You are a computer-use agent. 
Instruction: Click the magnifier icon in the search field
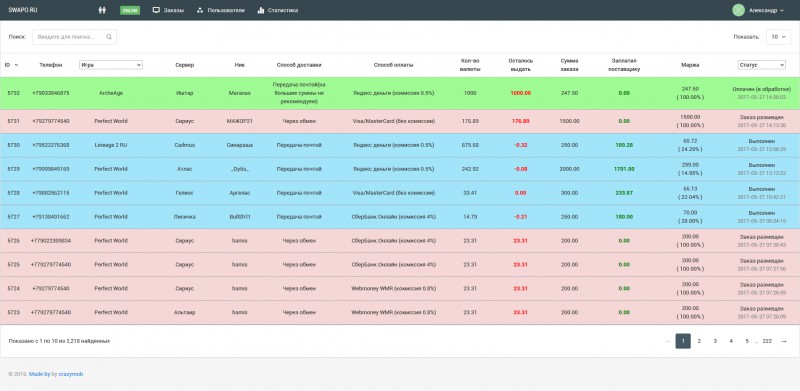(x=109, y=37)
